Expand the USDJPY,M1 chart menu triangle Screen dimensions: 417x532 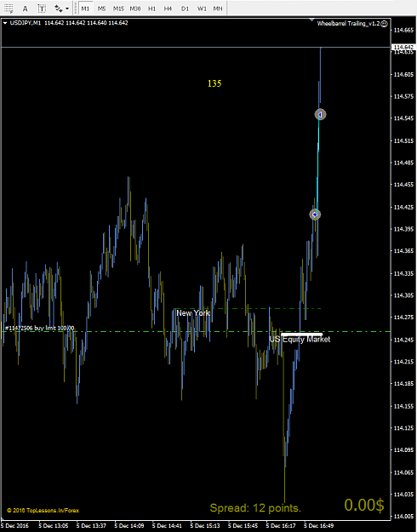[x=5, y=23]
